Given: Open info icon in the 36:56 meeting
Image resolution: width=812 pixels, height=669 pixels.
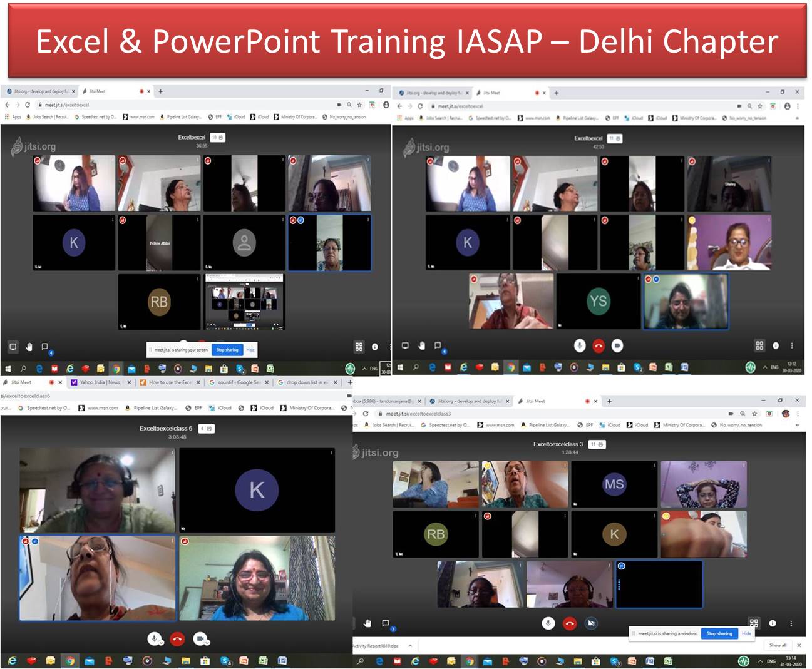Looking at the screenshot, I should coord(375,346).
